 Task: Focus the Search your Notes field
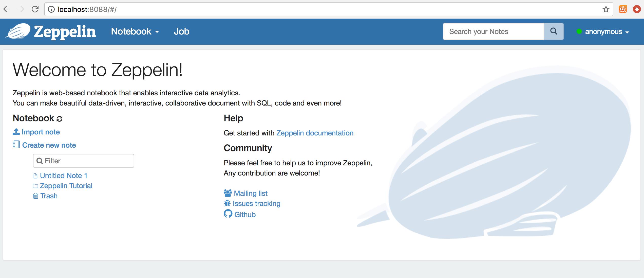(493, 31)
